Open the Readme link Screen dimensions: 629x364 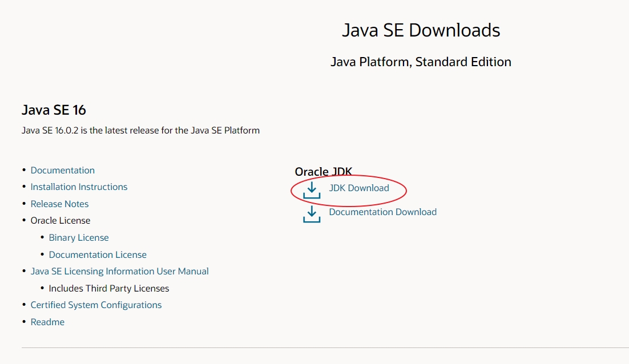click(47, 322)
